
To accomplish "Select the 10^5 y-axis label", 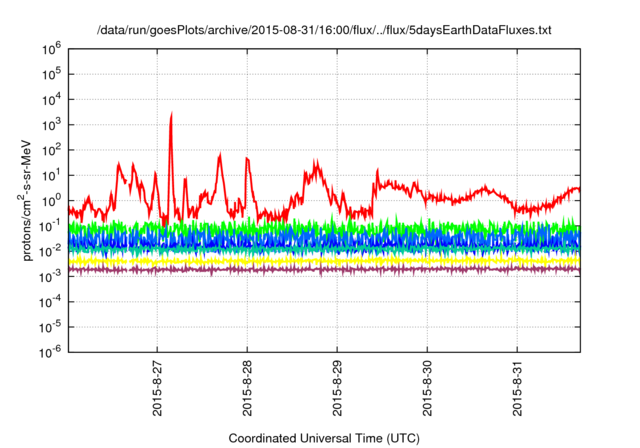I will [51, 75].
